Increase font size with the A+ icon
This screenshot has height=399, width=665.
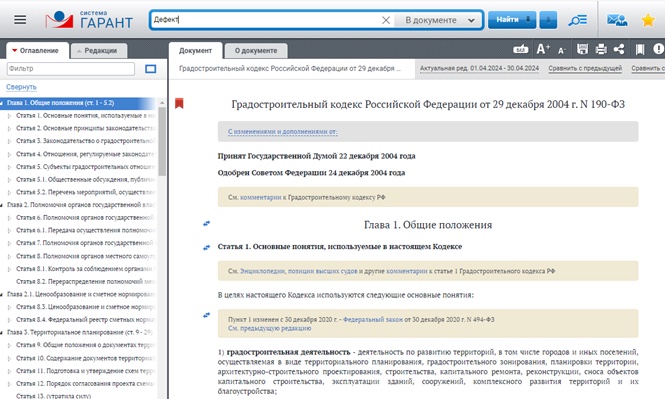click(543, 50)
